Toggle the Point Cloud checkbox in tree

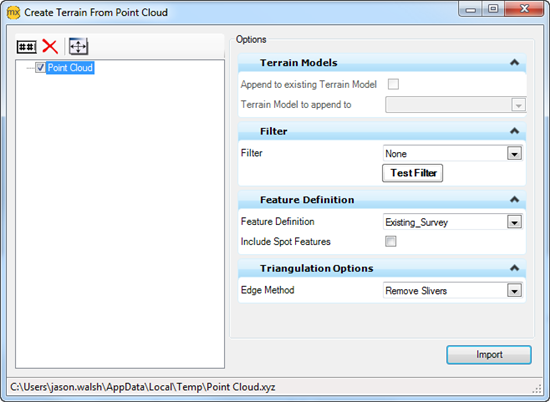click(40, 67)
